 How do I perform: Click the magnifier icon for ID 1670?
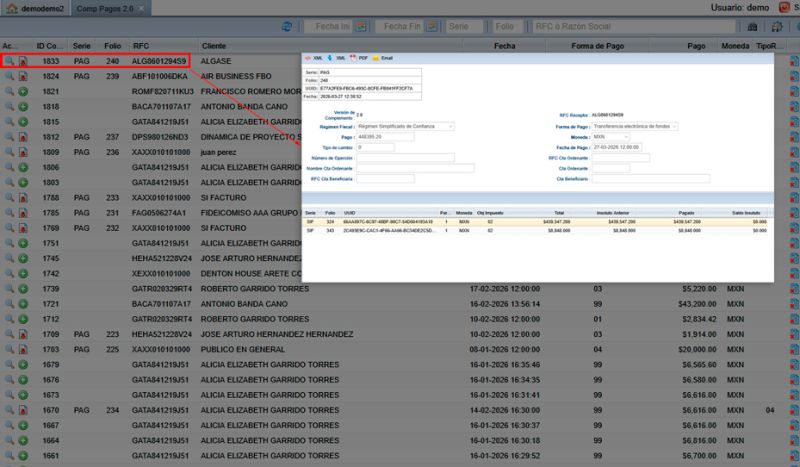[x=9, y=410]
